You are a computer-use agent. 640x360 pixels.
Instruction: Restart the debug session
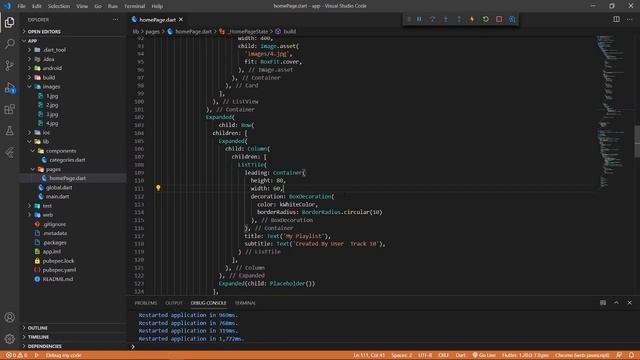coord(486,19)
